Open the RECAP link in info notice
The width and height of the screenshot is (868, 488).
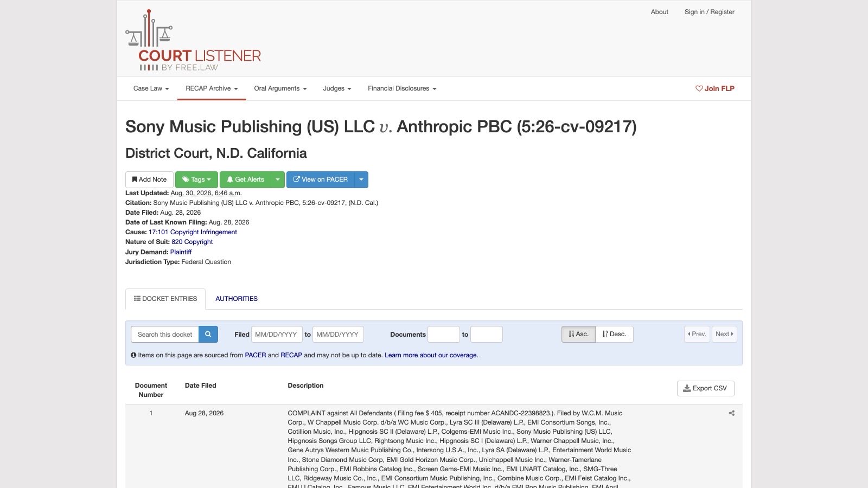point(291,355)
